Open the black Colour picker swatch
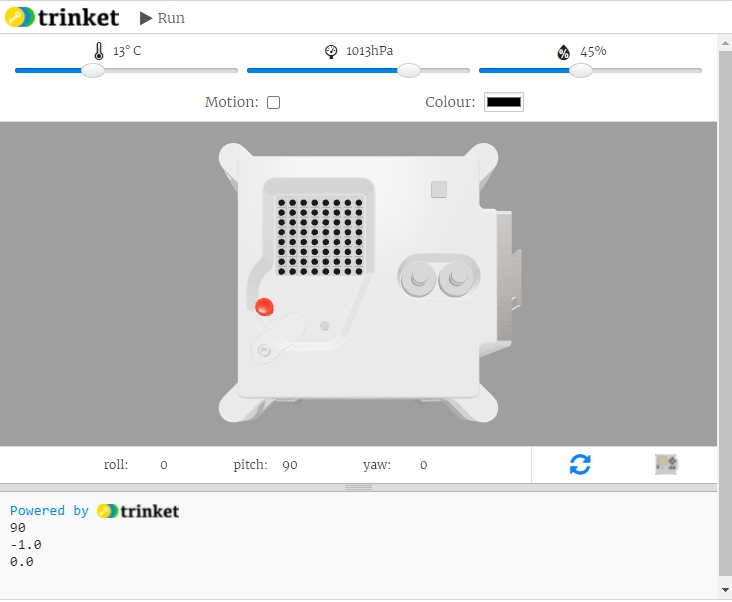 point(504,102)
